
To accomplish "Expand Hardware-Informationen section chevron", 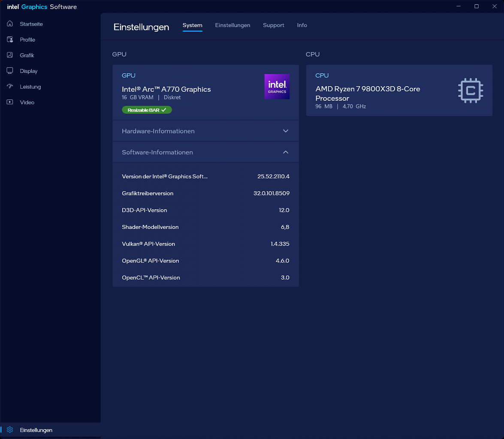I will (285, 131).
